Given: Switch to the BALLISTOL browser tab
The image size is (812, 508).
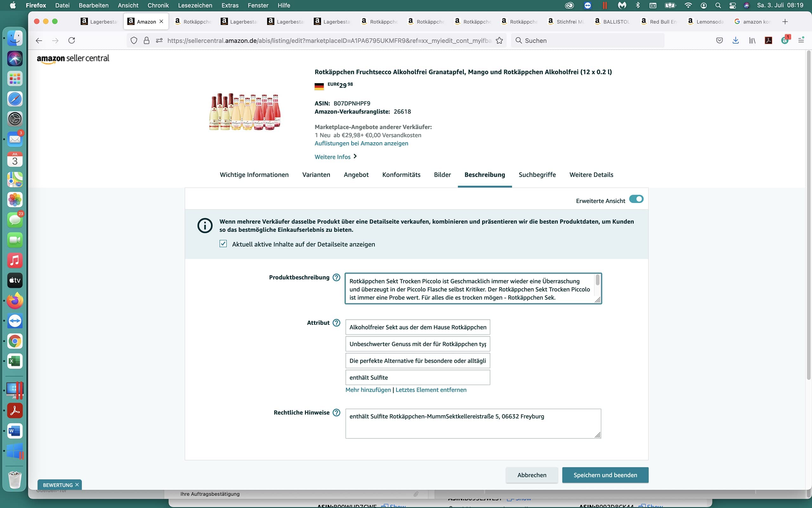Looking at the screenshot, I should [x=612, y=22].
